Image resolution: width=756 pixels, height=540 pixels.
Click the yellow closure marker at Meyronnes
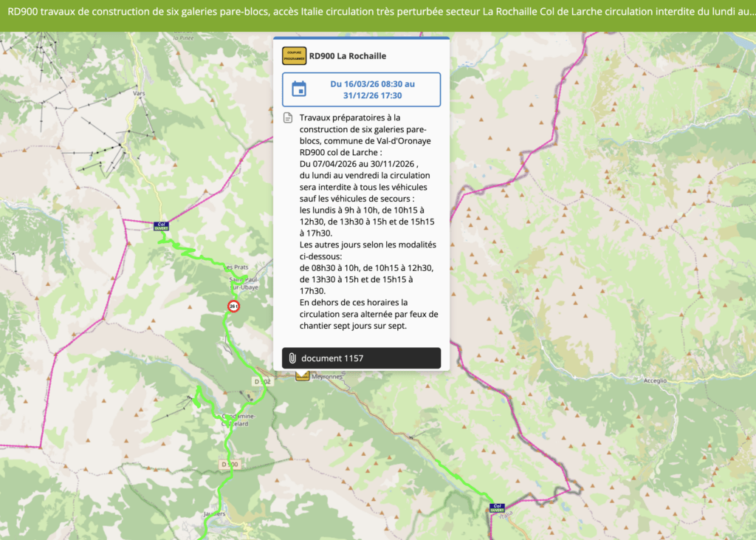pyautogui.click(x=302, y=375)
